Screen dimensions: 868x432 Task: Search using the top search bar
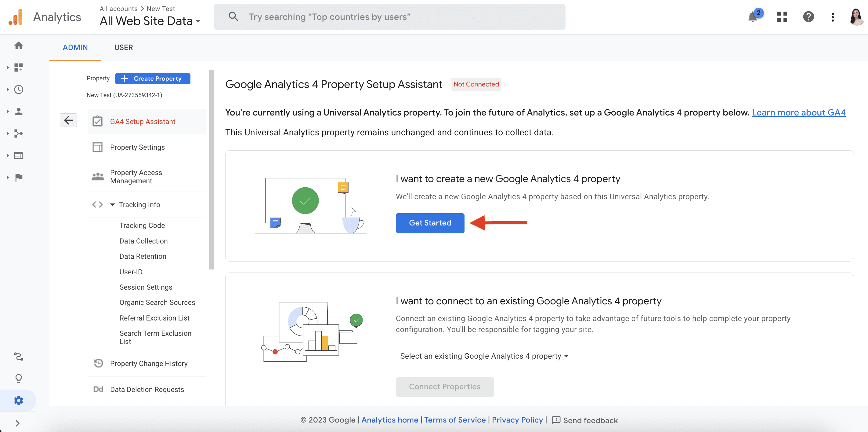pyautogui.click(x=390, y=16)
